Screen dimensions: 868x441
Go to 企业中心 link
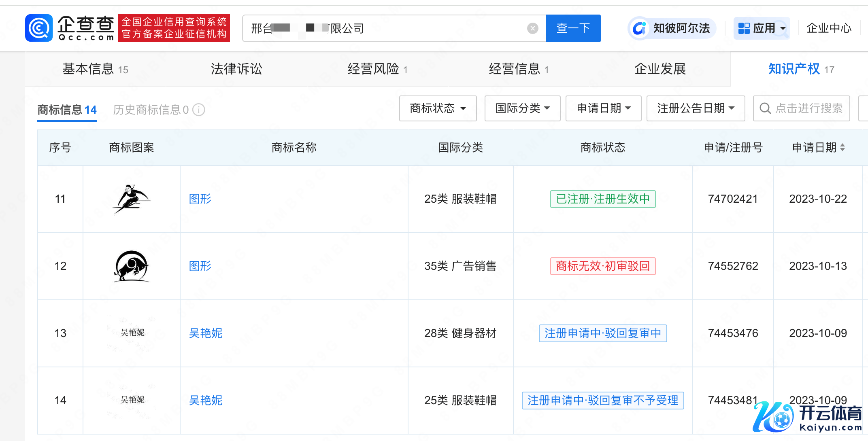pyautogui.click(x=828, y=28)
